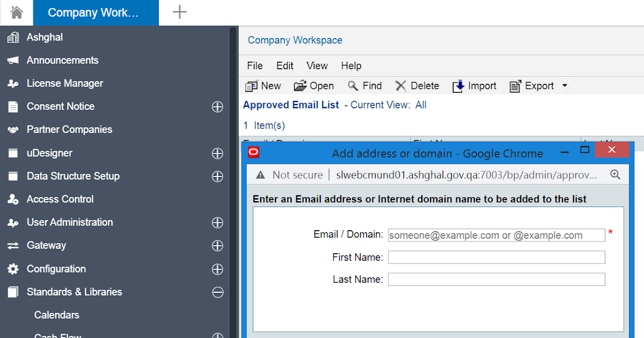Open the License Manager sidebar icon
Image resolution: width=644 pixels, height=338 pixels.
(x=13, y=83)
